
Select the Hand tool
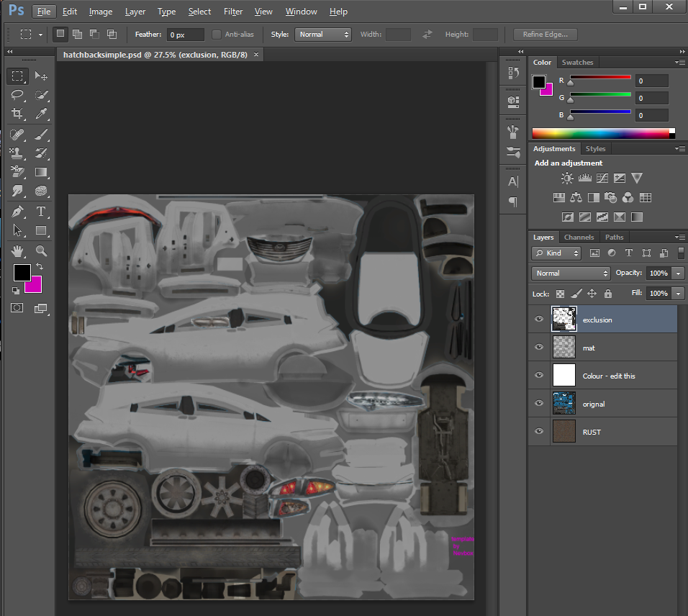tap(17, 250)
